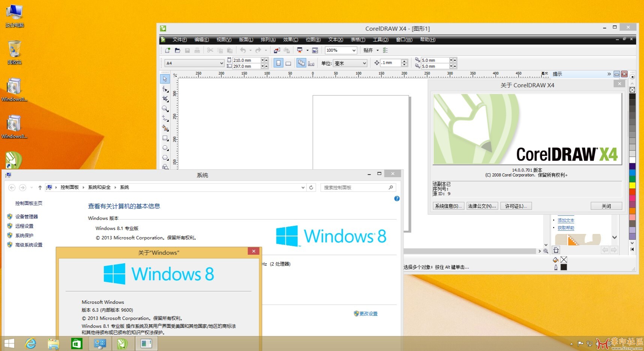Open the 排列 menu in CorelDRAW
Viewport: 644px width, 351px height.
pos(267,39)
